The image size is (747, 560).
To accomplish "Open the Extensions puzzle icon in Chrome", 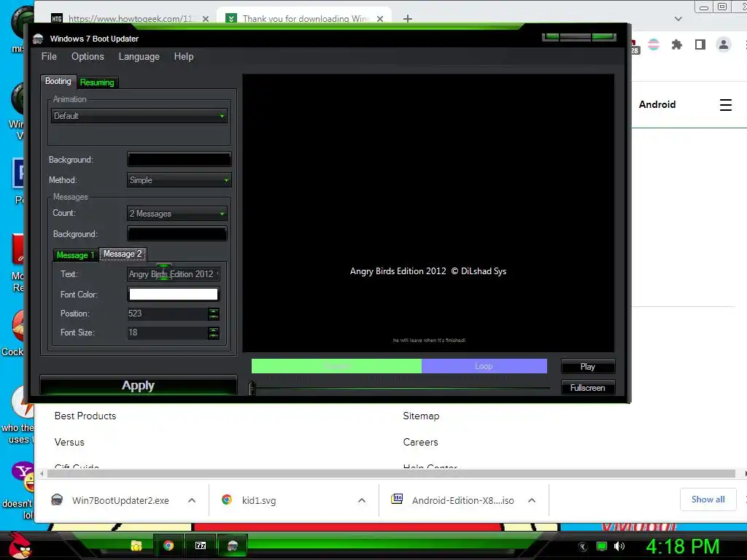I will pos(676,44).
